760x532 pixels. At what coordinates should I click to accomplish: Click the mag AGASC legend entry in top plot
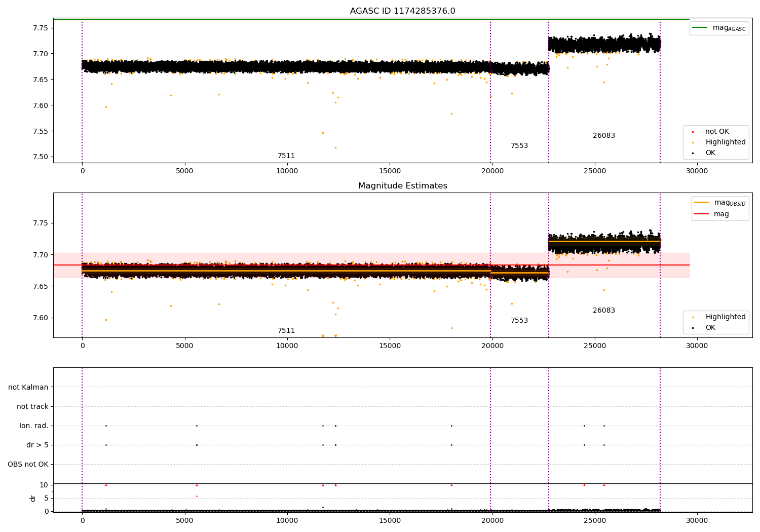tap(719, 28)
